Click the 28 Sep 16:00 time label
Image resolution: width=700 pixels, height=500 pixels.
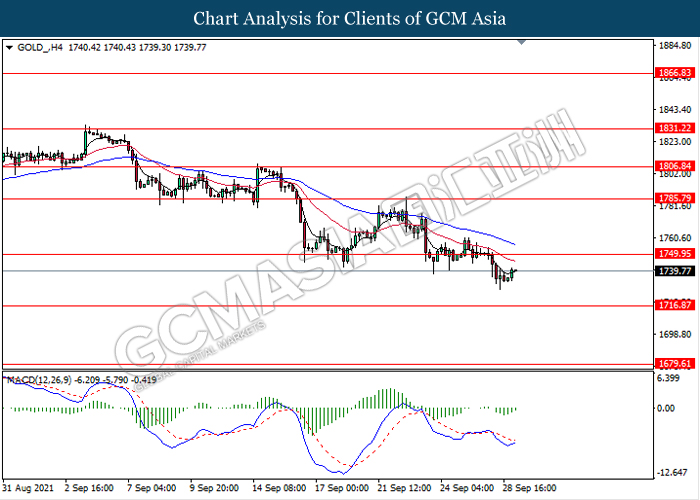[x=529, y=488]
